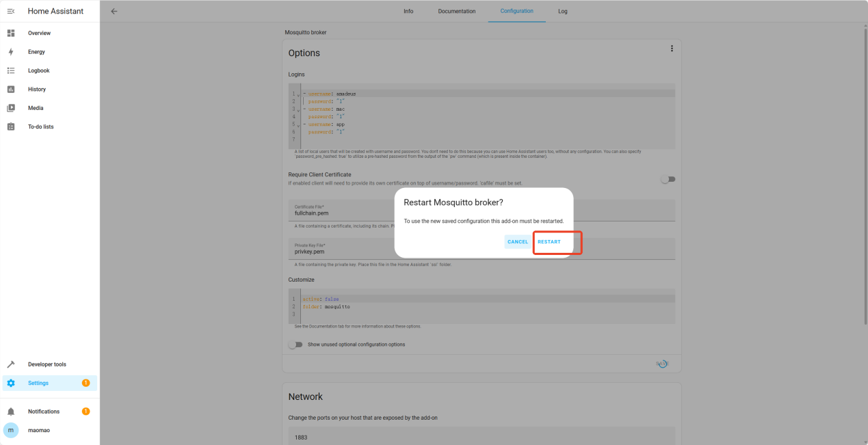Go back with the arrow icon
Viewport: 868px width, 445px height.
pyautogui.click(x=114, y=11)
